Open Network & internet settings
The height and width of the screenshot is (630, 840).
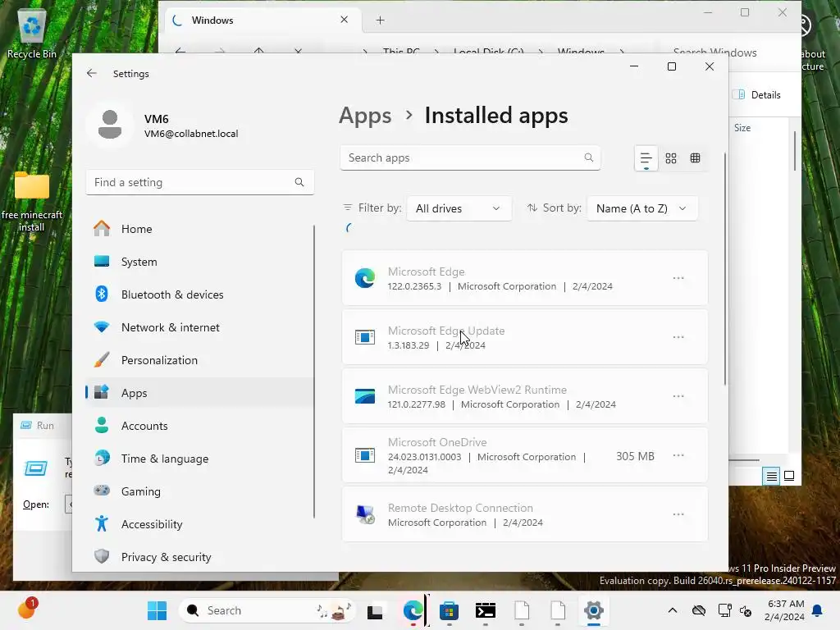pos(199,327)
